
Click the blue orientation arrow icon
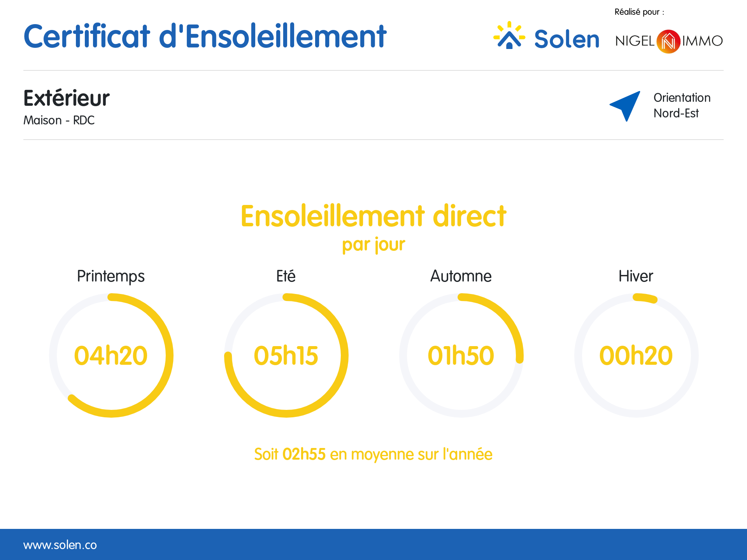(x=626, y=105)
